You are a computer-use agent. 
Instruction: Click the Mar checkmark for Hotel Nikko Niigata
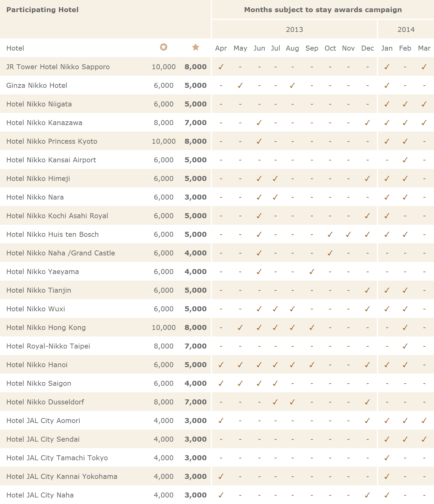pyautogui.click(x=424, y=104)
